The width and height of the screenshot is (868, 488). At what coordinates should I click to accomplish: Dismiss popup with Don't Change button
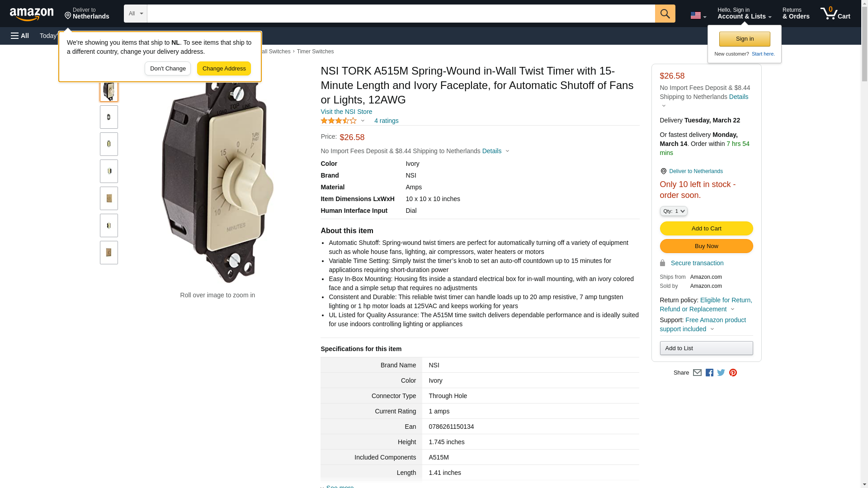[168, 69]
